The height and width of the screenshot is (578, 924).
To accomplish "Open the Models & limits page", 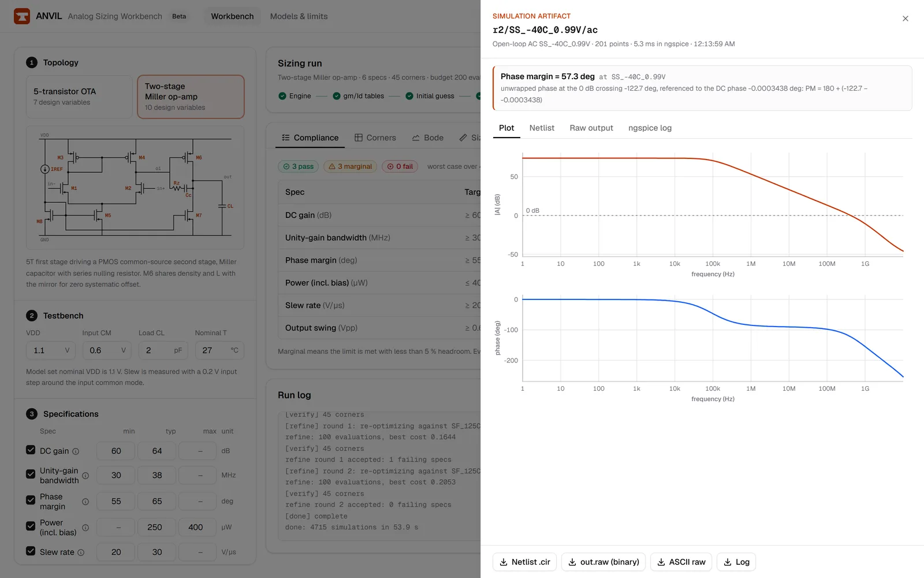I will 299,16.
